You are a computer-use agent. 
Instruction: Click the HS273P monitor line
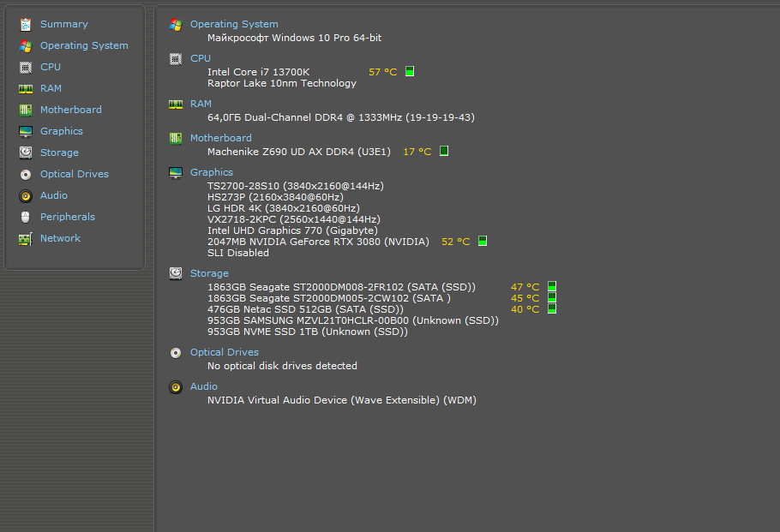(x=275, y=197)
